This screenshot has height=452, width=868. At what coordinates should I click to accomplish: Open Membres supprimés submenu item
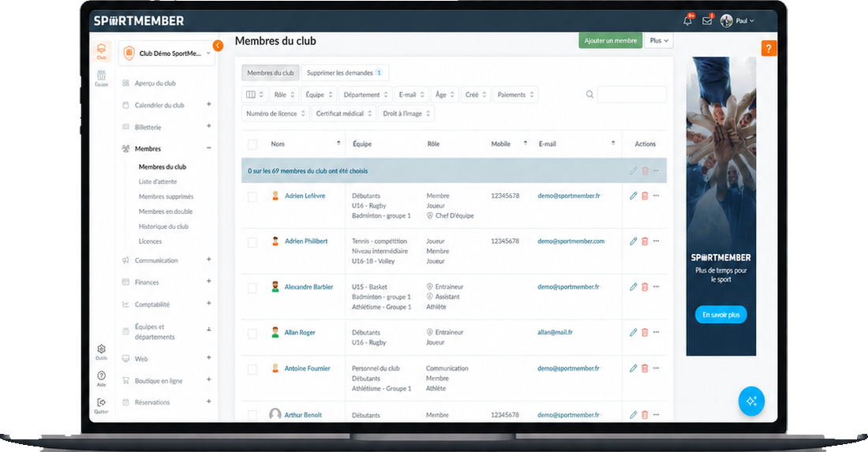[x=166, y=196]
